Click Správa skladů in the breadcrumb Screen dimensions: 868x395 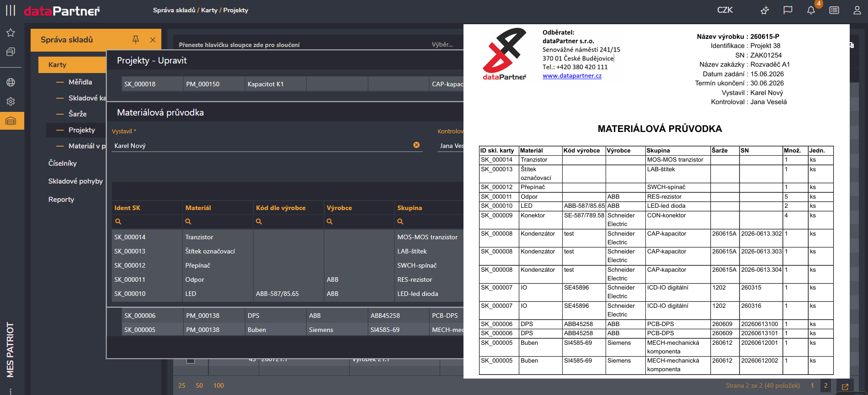[174, 10]
